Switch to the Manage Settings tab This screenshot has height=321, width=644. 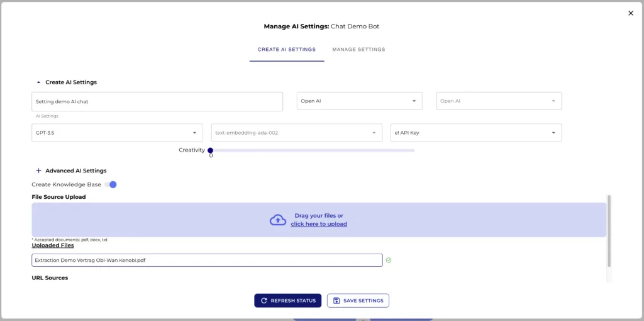358,49
